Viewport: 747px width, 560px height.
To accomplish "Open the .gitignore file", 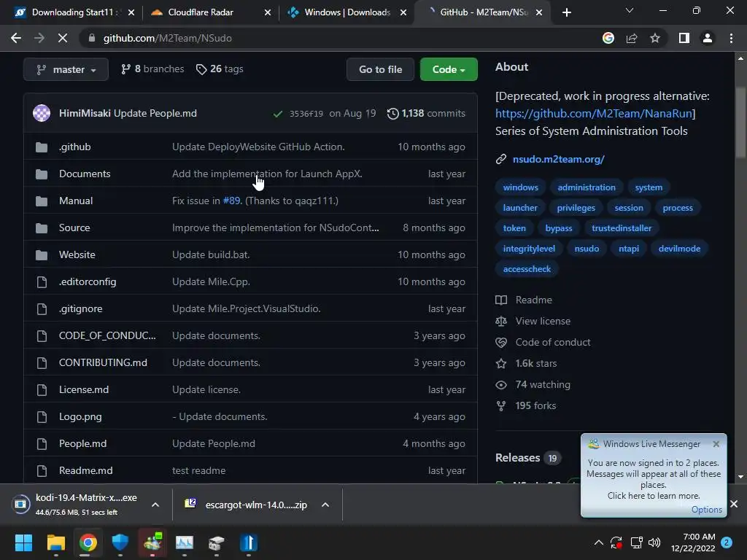I will (x=80, y=308).
